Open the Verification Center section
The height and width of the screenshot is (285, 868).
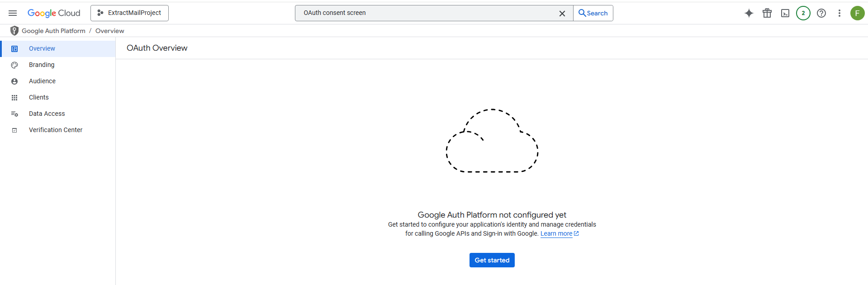pos(58,130)
